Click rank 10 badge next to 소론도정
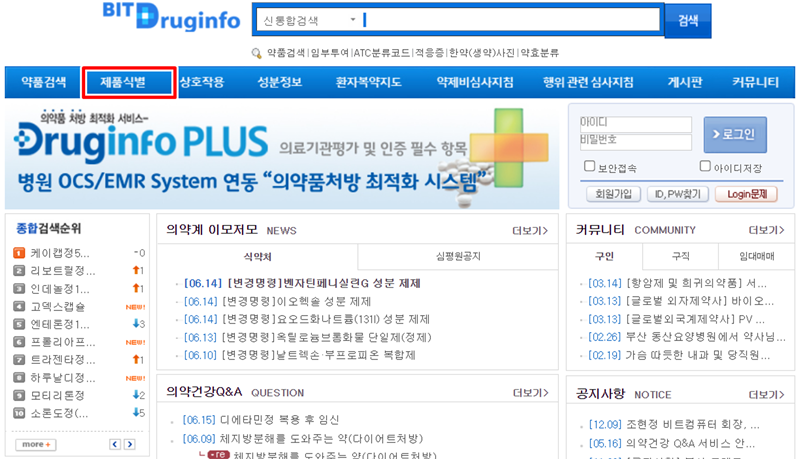The width and height of the screenshot is (800, 459). point(19,413)
